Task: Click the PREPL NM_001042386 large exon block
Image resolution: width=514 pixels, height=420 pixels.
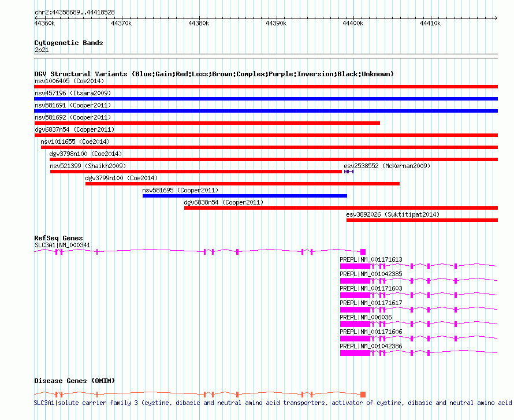Action: (x=355, y=353)
